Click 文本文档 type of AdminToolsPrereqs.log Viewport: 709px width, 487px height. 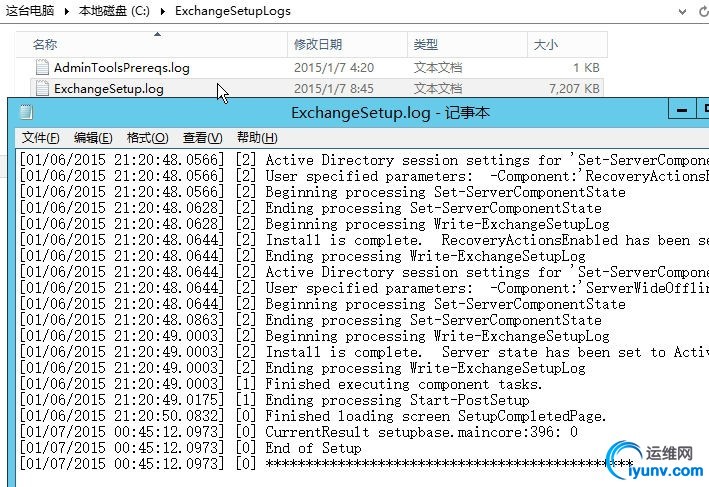coord(438,68)
